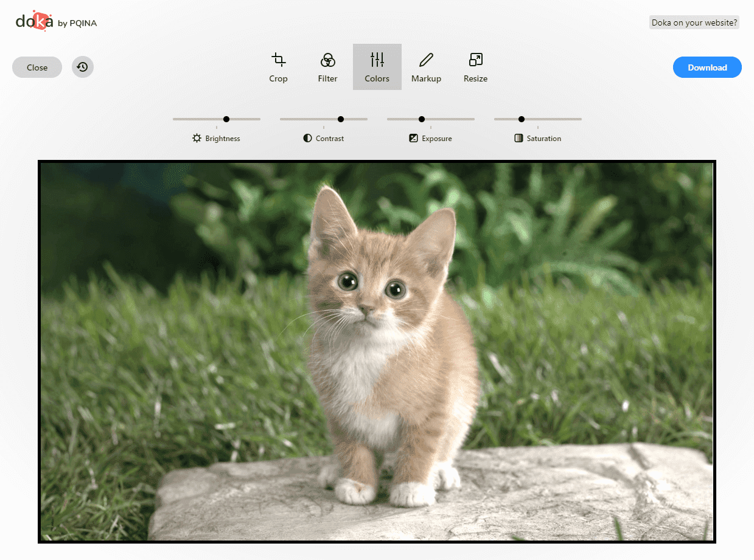The image size is (754, 560).
Task: Click the Brightness sun icon
Action: pyautogui.click(x=197, y=139)
